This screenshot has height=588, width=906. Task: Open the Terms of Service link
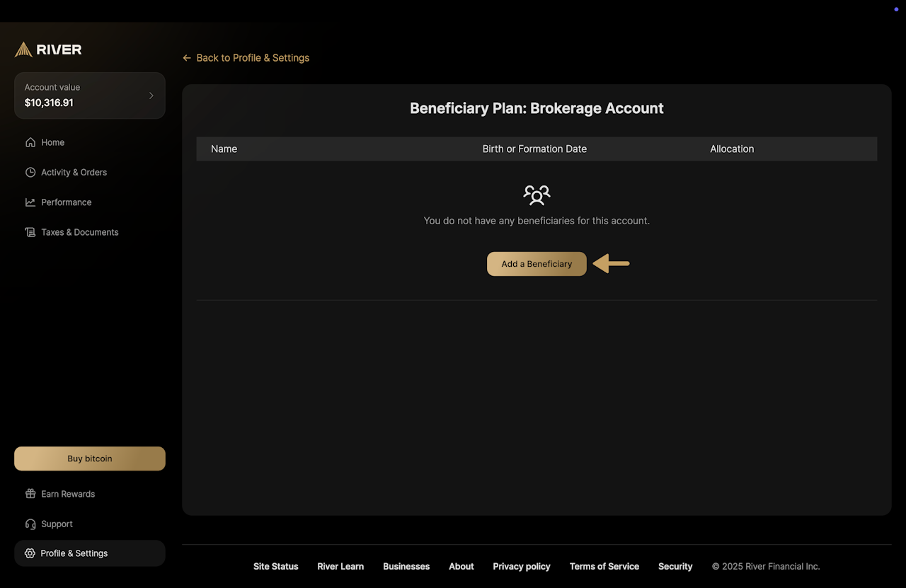pos(604,566)
